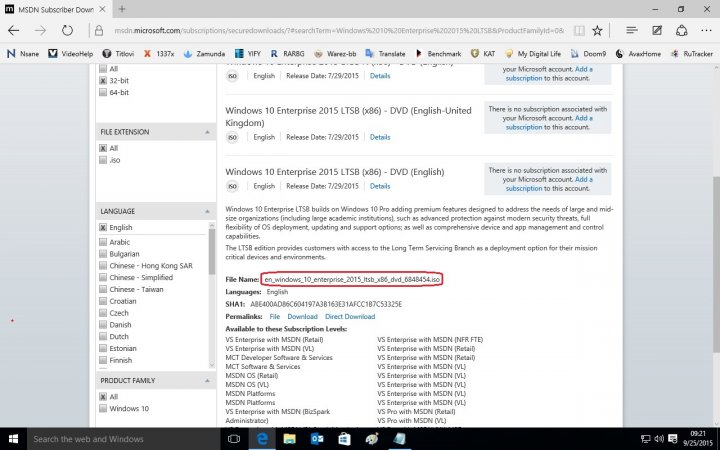Screen dimensions: 720x450
Task: Open the My Digital Life bookmark
Action: click(533, 54)
